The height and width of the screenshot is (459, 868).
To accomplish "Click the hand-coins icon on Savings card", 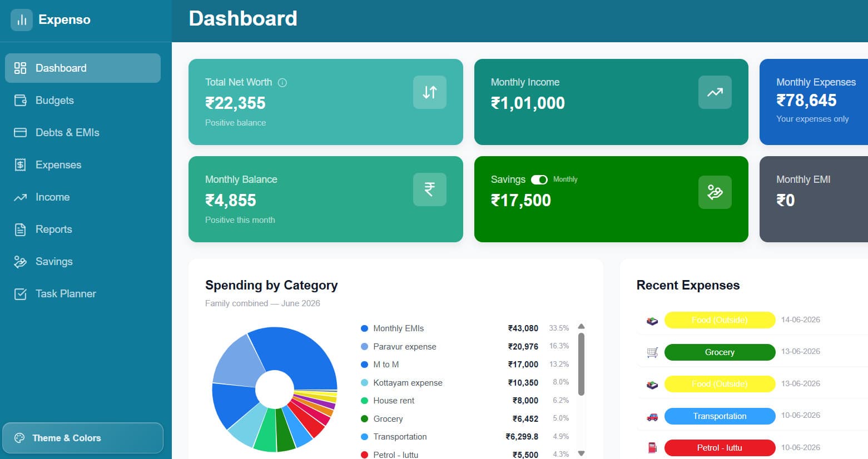I will click(715, 192).
